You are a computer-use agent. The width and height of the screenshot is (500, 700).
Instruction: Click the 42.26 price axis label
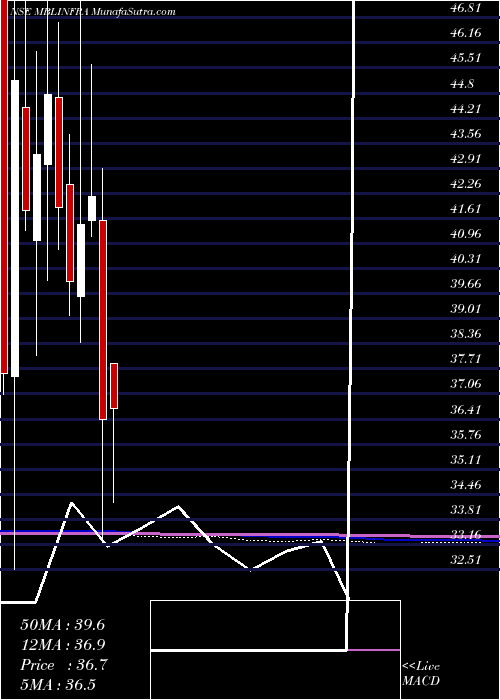point(466,183)
